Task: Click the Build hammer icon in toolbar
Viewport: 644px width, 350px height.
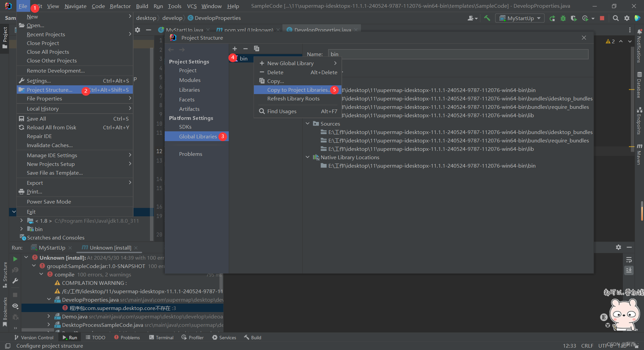Action: (487, 18)
